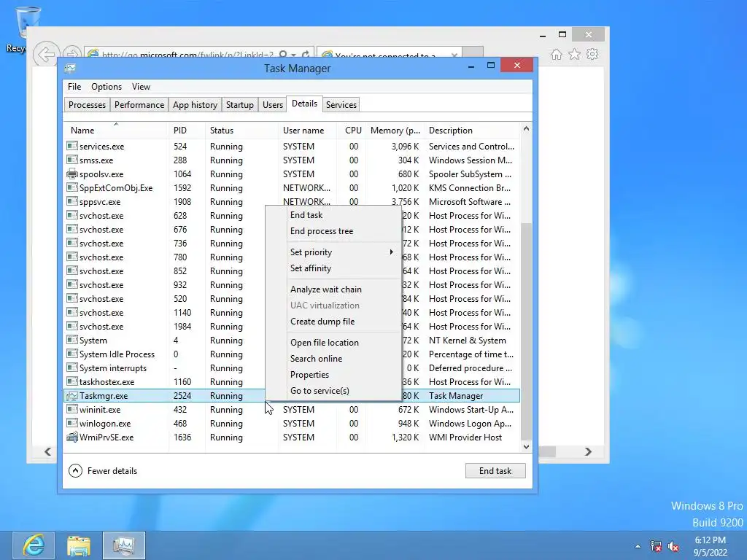Screen dimensions: 747x560
Task: Open Internet Explorer Tools gear
Action: tap(592, 54)
